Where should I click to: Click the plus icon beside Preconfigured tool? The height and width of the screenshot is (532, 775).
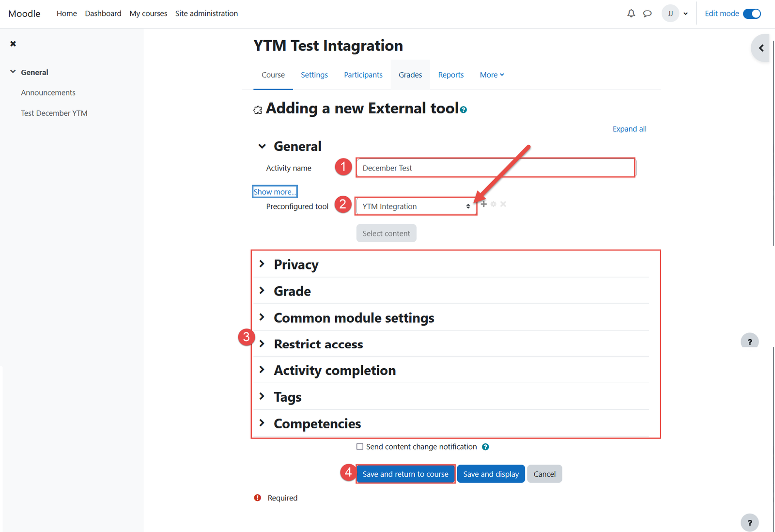(483, 204)
